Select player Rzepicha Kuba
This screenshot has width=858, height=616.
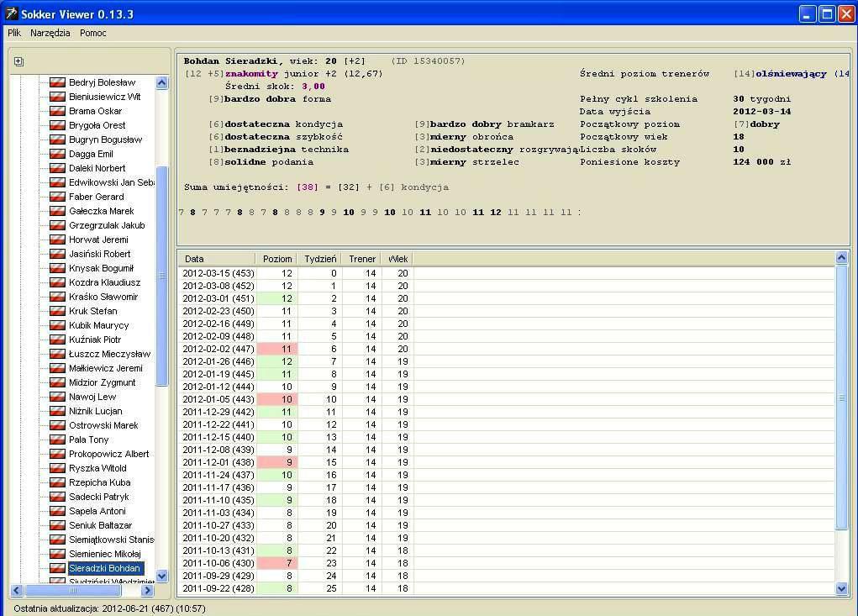click(100, 482)
